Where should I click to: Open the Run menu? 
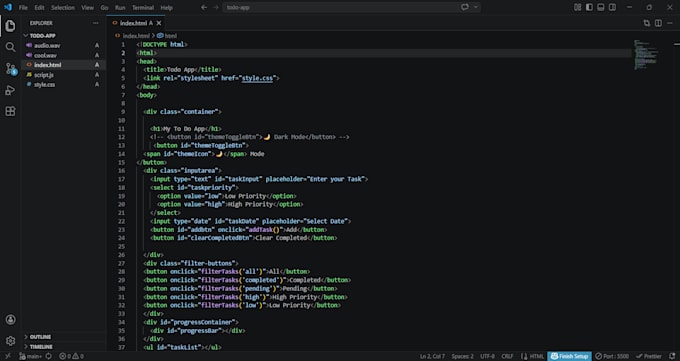tap(120, 7)
